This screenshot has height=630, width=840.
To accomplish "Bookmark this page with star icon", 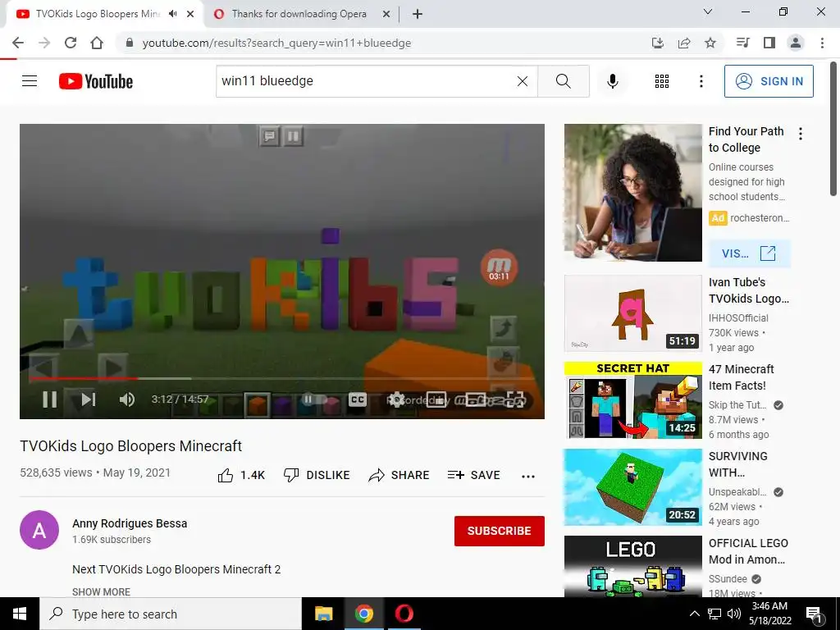I will [x=710, y=43].
